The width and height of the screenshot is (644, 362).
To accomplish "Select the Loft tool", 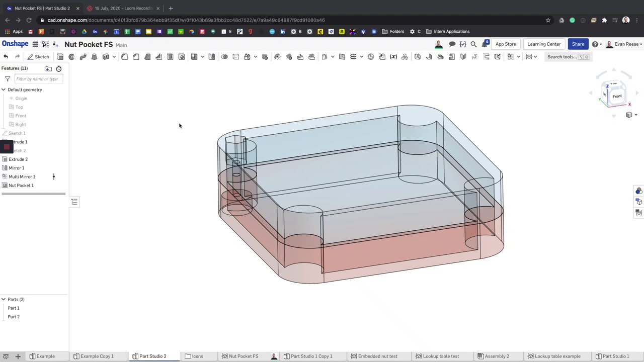I will point(94,57).
